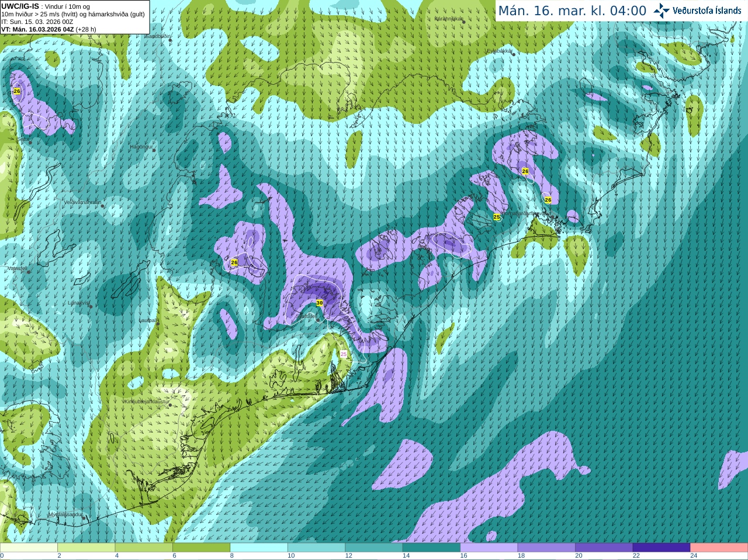The image size is (748, 560).
Task: Pick the 14–16 m/s dark teal legend swatch
Action: [x=431, y=548]
